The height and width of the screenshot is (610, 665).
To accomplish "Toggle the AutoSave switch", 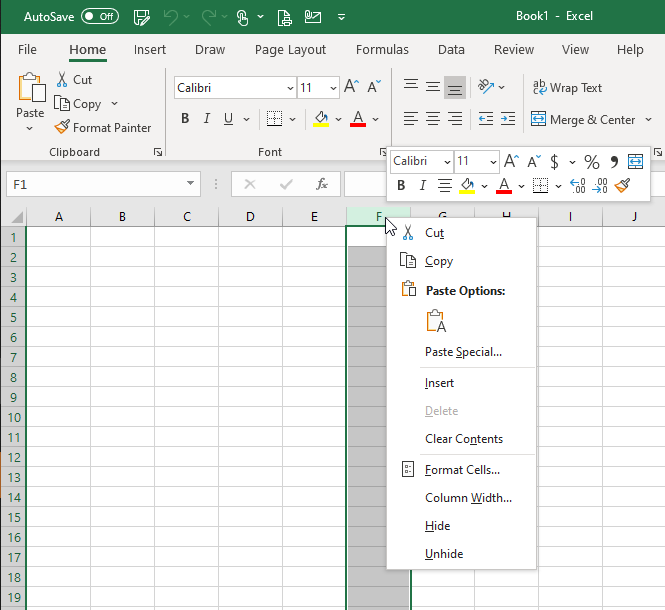I will pyautogui.click(x=99, y=17).
